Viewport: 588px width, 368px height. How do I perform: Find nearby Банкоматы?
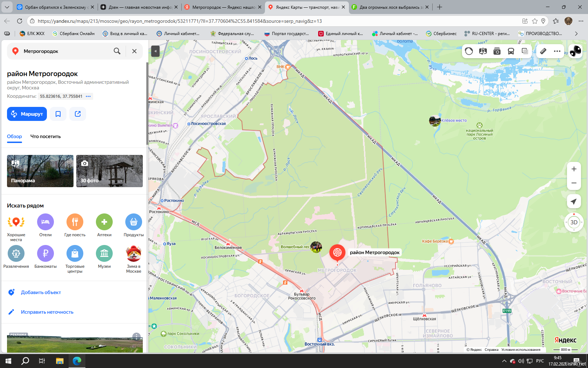point(45,257)
